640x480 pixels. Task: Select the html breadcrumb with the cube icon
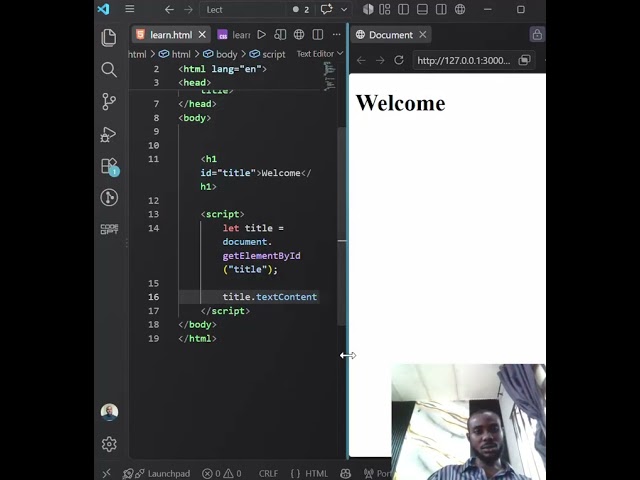[175, 54]
